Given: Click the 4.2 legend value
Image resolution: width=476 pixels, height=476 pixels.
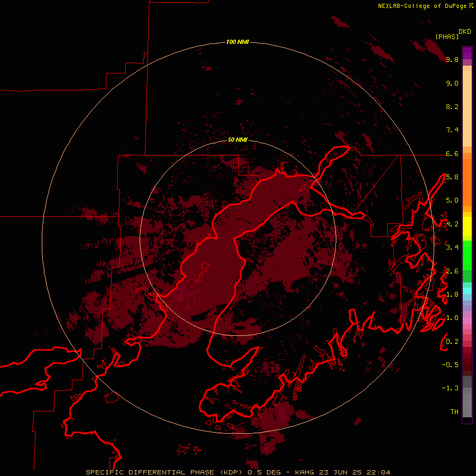Looking at the screenshot, I should pyautogui.click(x=452, y=224).
